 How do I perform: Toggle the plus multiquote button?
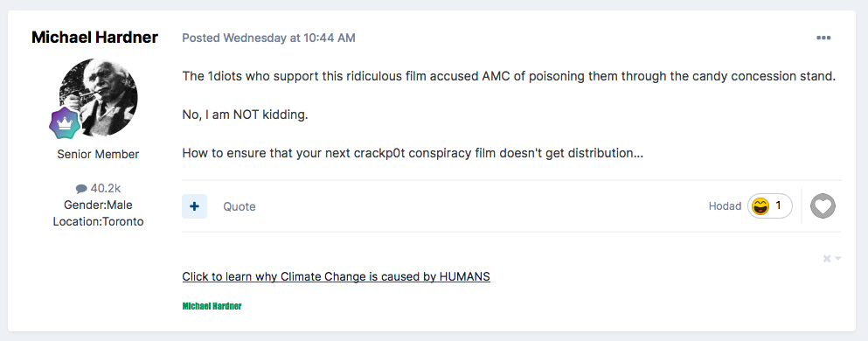click(194, 206)
